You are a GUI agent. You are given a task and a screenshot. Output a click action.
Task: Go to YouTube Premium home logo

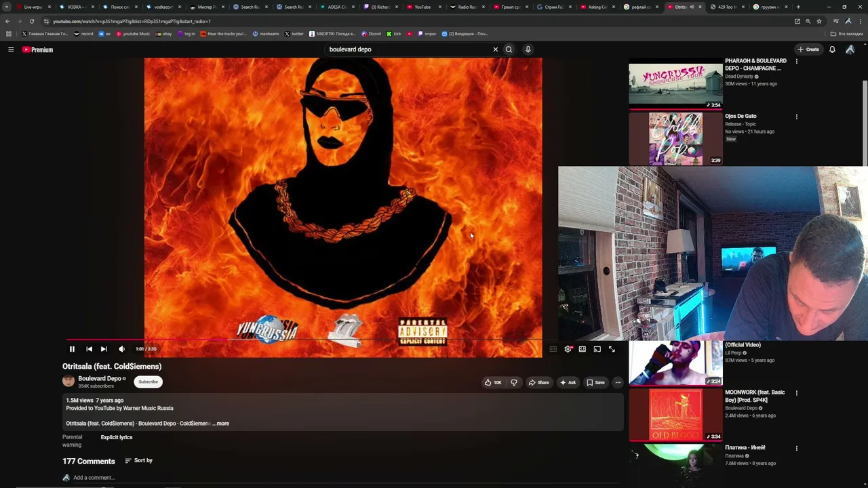pyautogui.click(x=37, y=49)
